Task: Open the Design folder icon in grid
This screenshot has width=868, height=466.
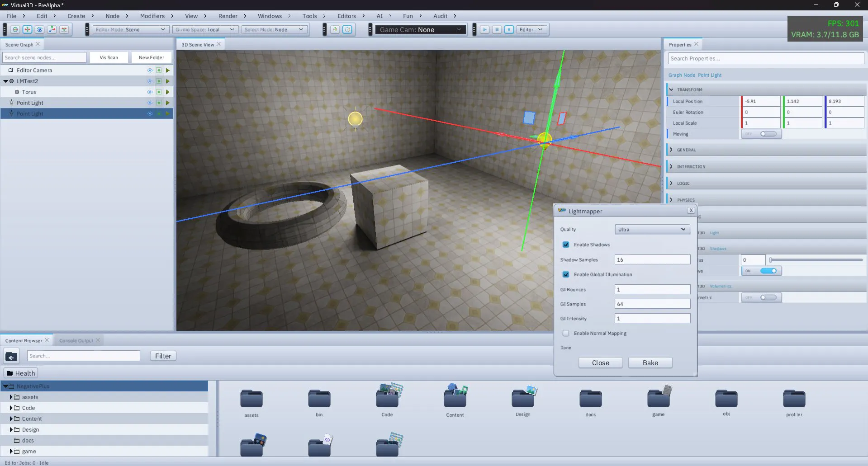Action: coord(523,397)
